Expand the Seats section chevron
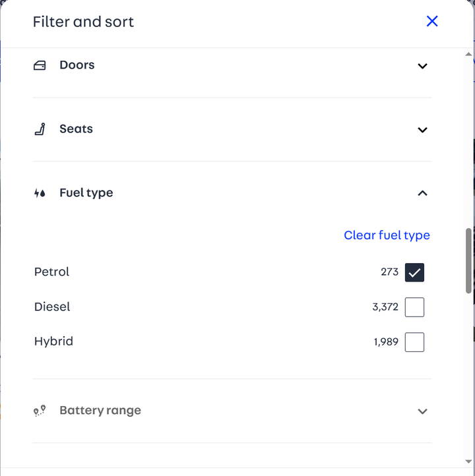 (423, 130)
